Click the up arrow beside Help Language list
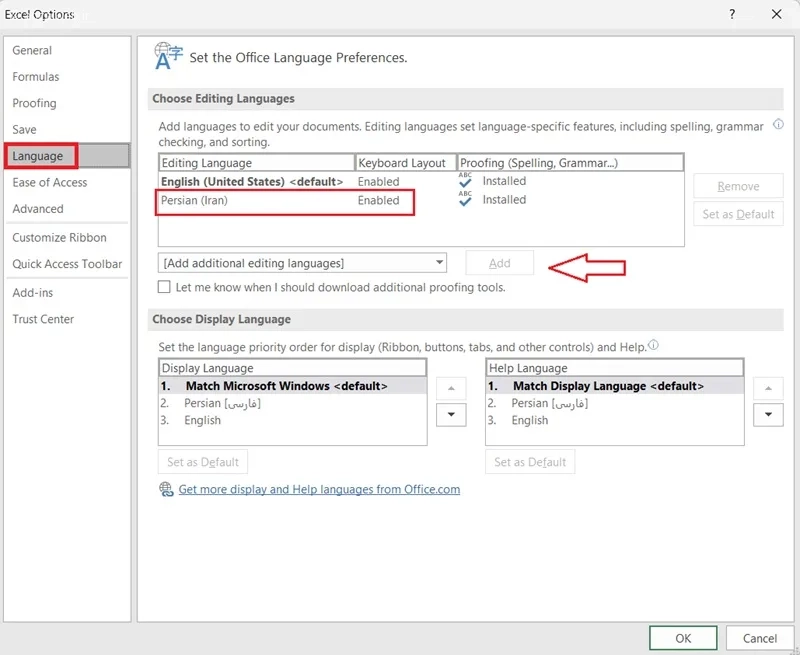The width and height of the screenshot is (800, 655). (x=768, y=389)
